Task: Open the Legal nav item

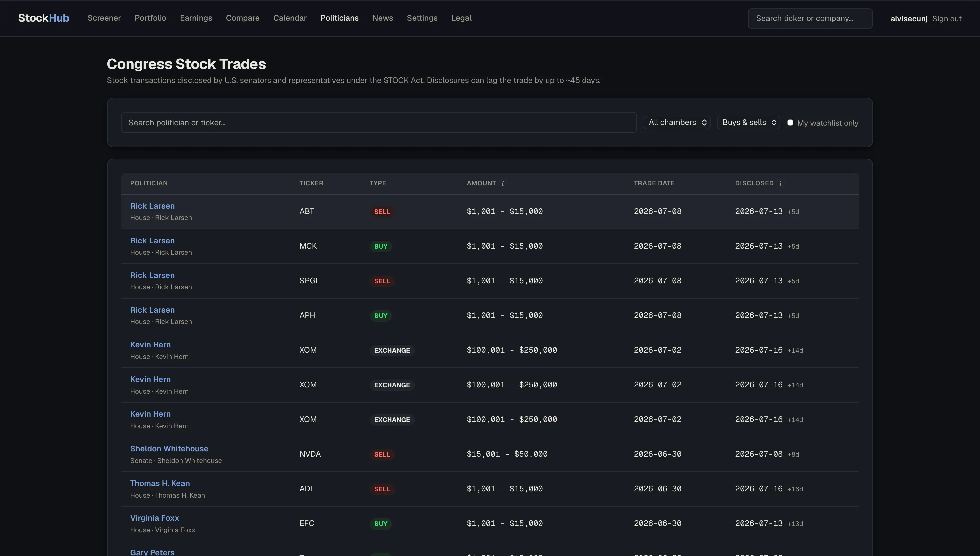Action: 461,18
